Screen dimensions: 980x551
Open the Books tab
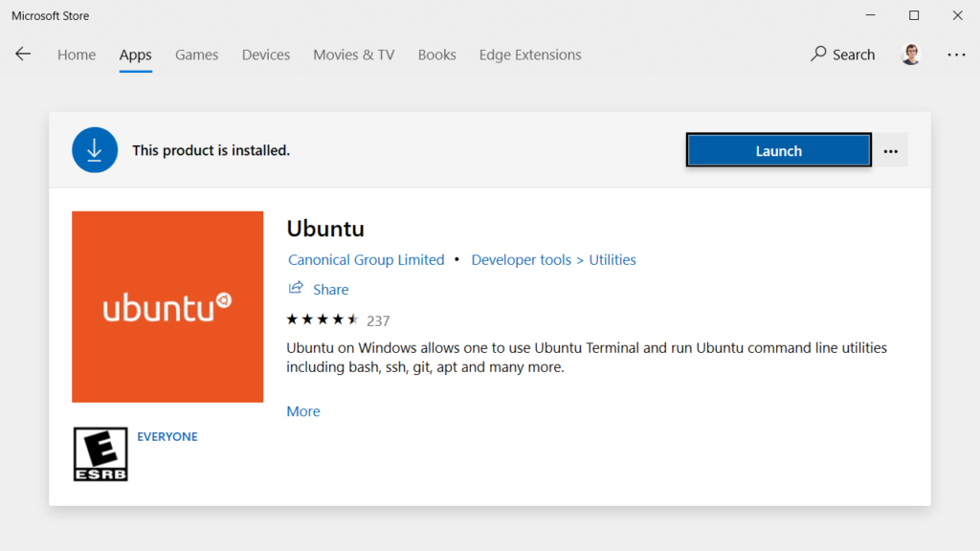(x=436, y=55)
